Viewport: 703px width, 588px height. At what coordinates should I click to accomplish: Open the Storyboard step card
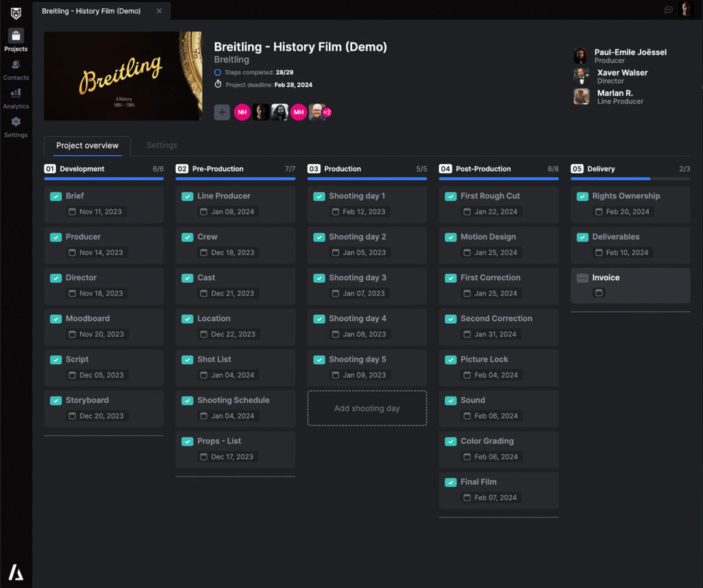(104, 408)
